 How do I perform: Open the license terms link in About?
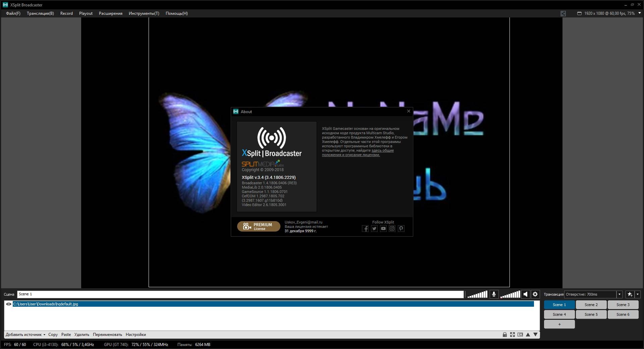pyautogui.click(x=358, y=153)
